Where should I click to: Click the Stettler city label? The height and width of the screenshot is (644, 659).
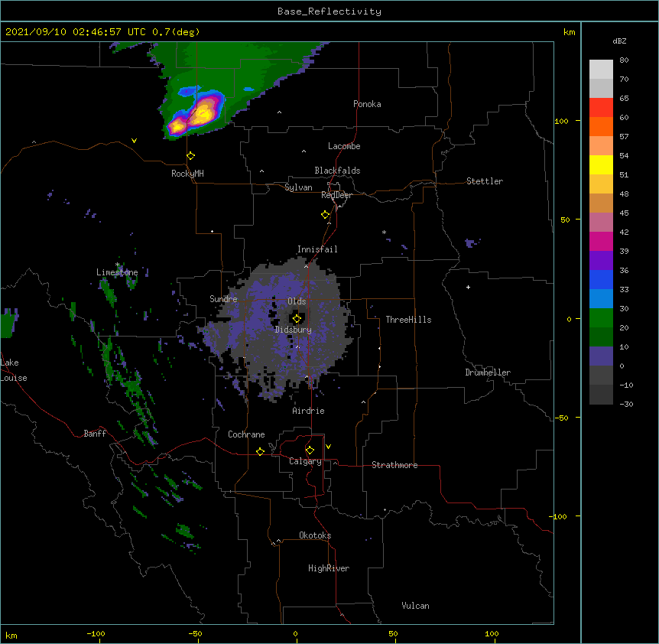point(485,181)
